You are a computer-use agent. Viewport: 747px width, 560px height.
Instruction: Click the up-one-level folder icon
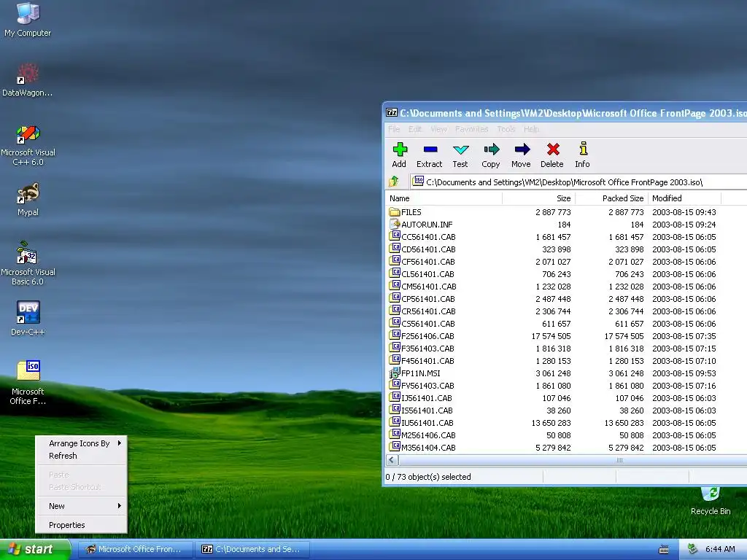393,182
